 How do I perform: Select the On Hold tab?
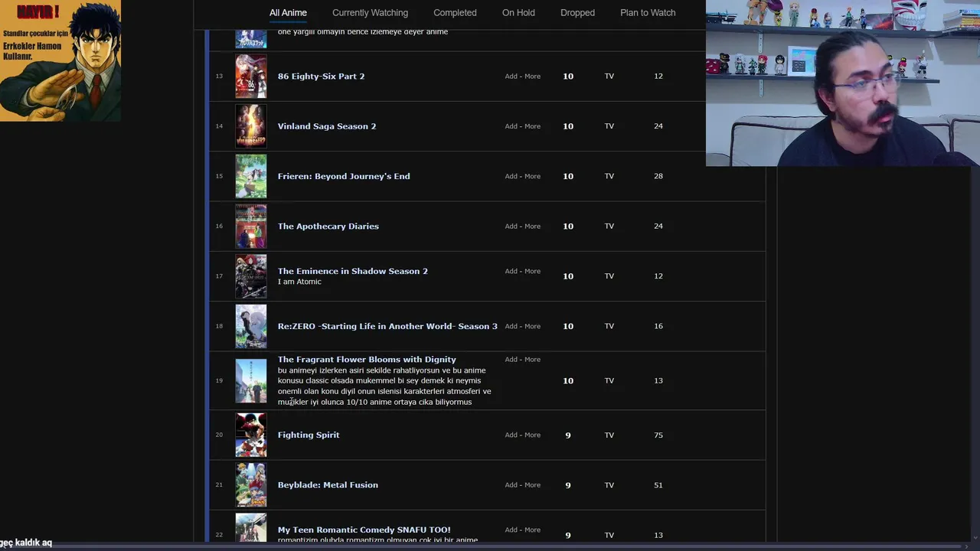pos(518,12)
